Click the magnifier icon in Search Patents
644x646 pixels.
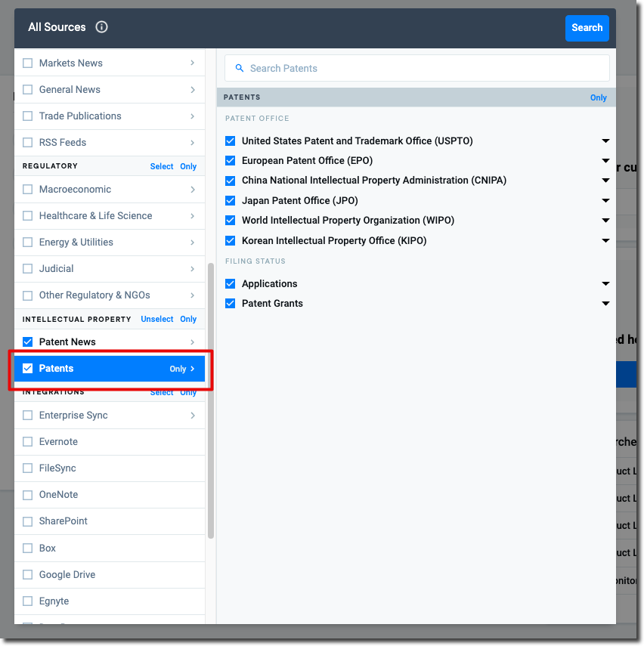coord(240,68)
